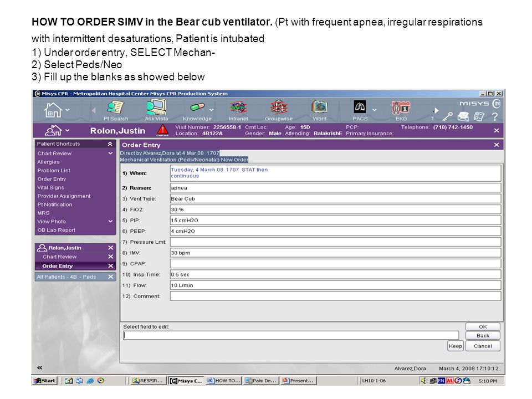Open the notes checklist icon beside help
The width and height of the screenshot is (532, 399).
[x=479, y=116]
